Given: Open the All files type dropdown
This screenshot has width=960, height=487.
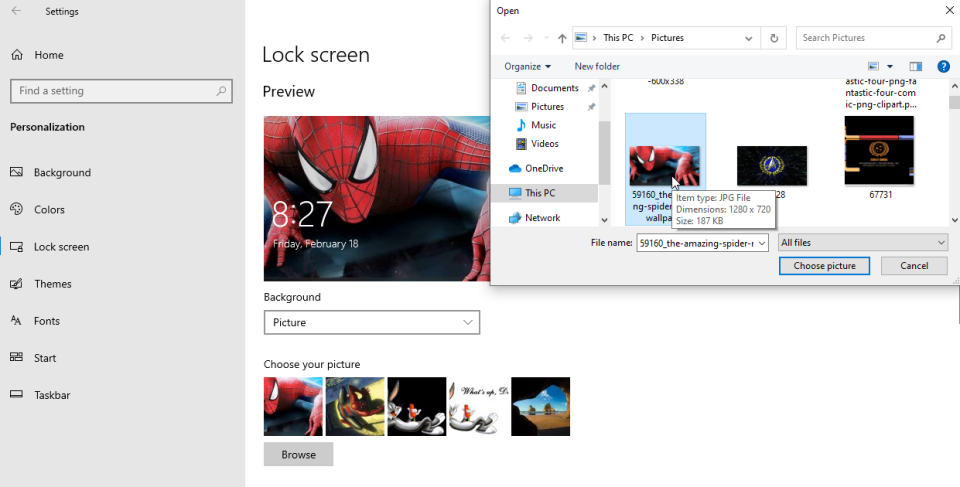Looking at the screenshot, I should tap(863, 243).
